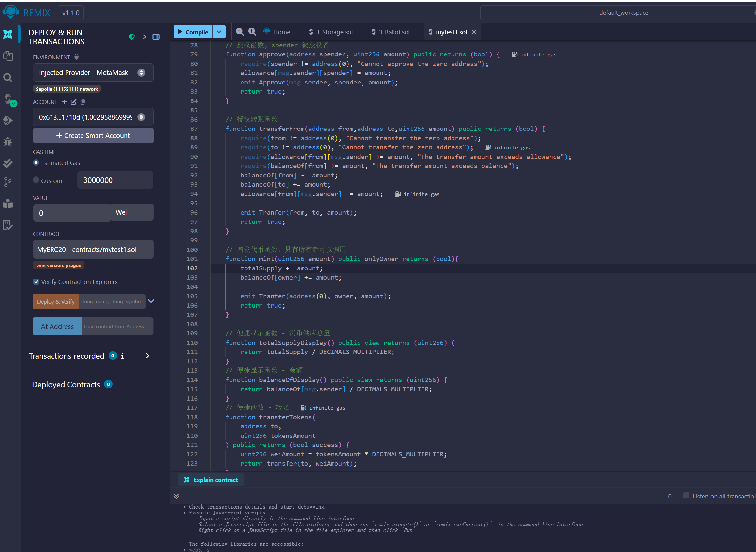Viewport: 756px width, 552px height.
Task: Click the Load contract from Address field
Action: pos(117,327)
